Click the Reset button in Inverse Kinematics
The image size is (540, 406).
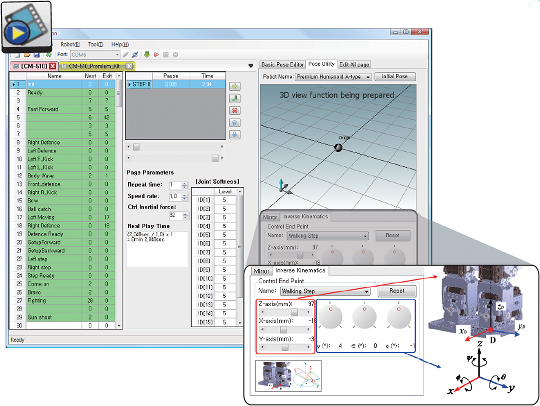tap(397, 291)
